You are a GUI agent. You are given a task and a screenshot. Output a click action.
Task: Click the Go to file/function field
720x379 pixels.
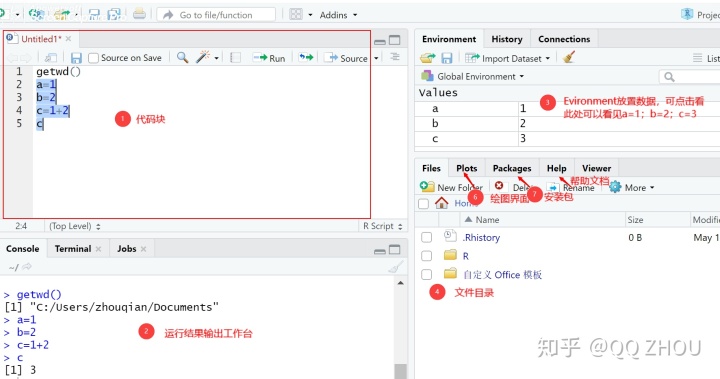pos(216,15)
